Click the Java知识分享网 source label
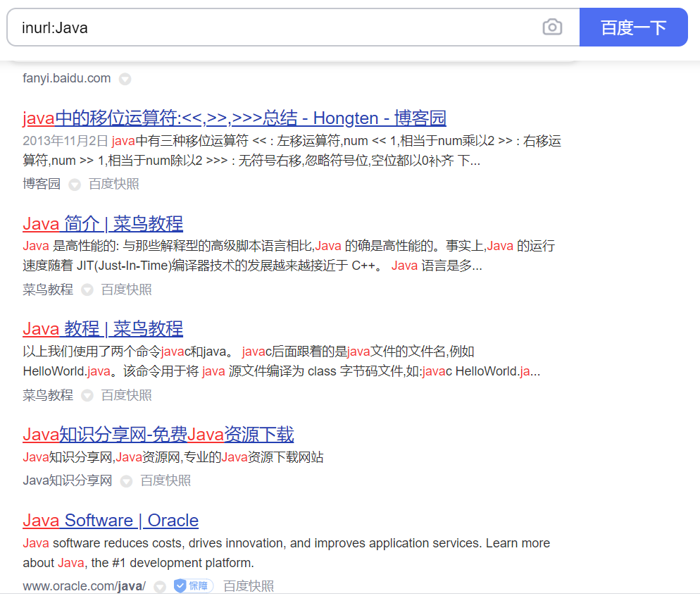 pos(68,480)
